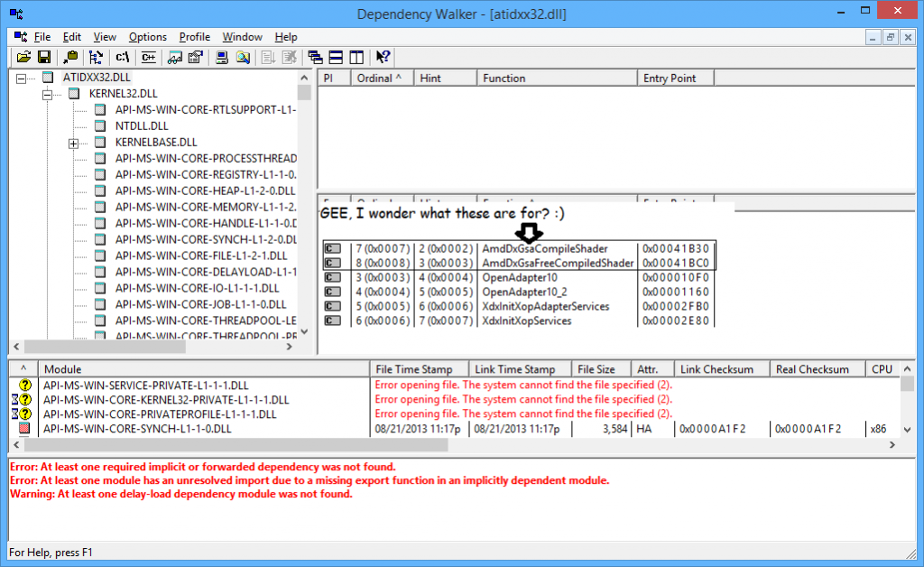Open the Options menu
The width and height of the screenshot is (924, 567).
click(148, 36)
